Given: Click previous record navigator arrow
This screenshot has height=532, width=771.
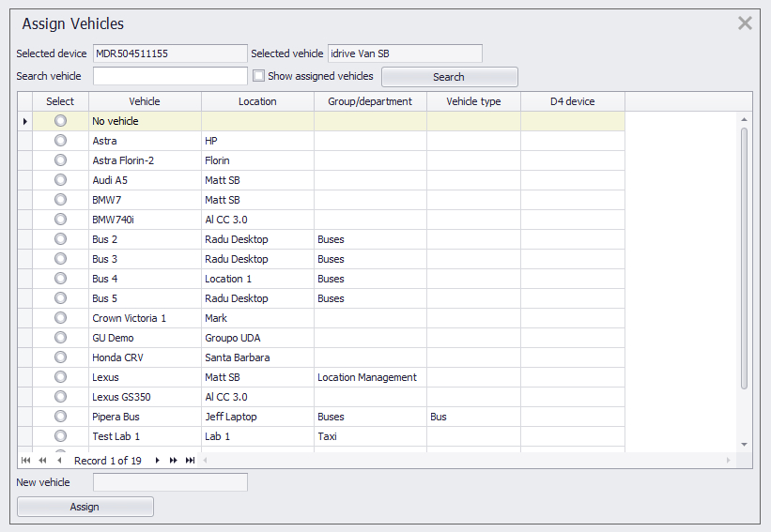Looking at the screenshot, I should coord(59,461).
